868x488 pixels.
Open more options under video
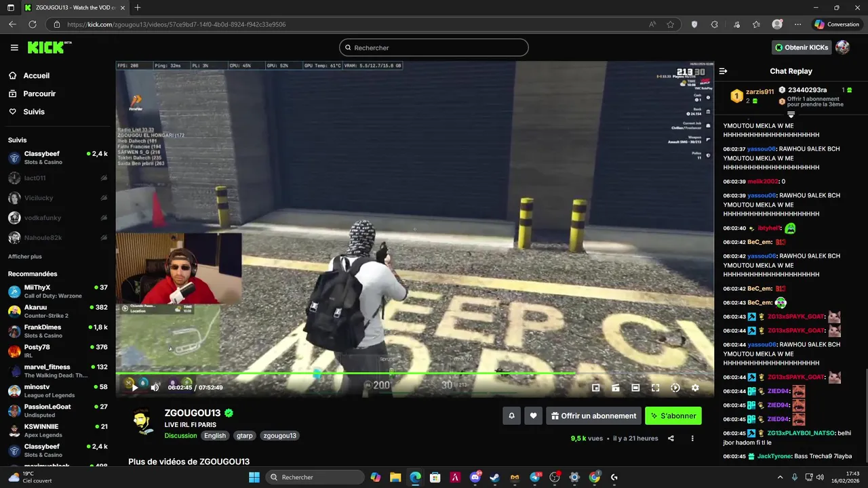(692, 439)
